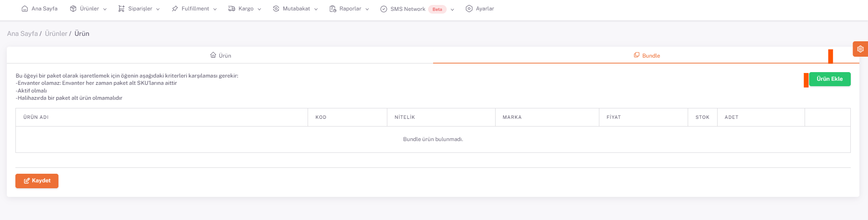The image size is (868, 220).
Task: Click the SMS Network checkmark icon
Action: tap(384, 9)
